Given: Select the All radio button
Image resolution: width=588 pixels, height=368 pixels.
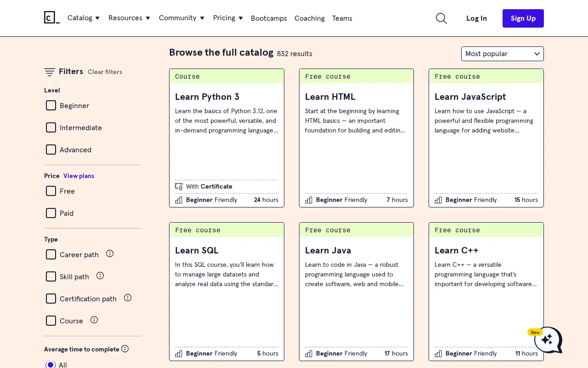Looking at the screenshot, I should coord(51,364).
